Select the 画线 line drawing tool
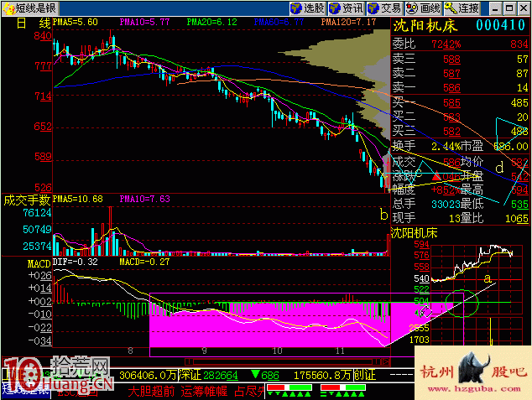The width and height of the screenshot is (532, 400). 423,8
